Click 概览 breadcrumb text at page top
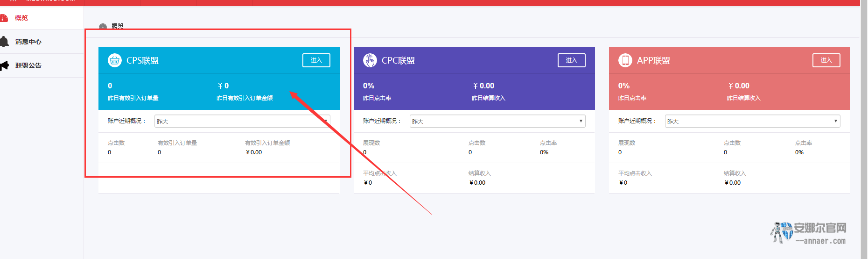The width and height of the screenshot is (868, 259). click(x=118, y=26)
